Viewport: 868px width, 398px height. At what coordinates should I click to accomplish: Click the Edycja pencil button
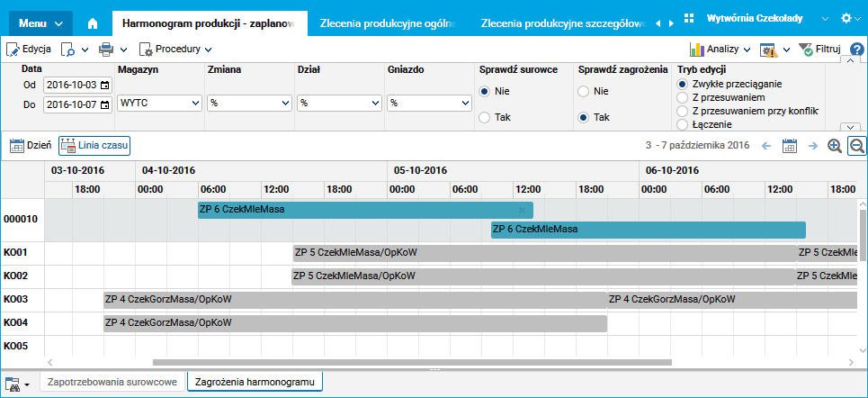coord(29,50)
